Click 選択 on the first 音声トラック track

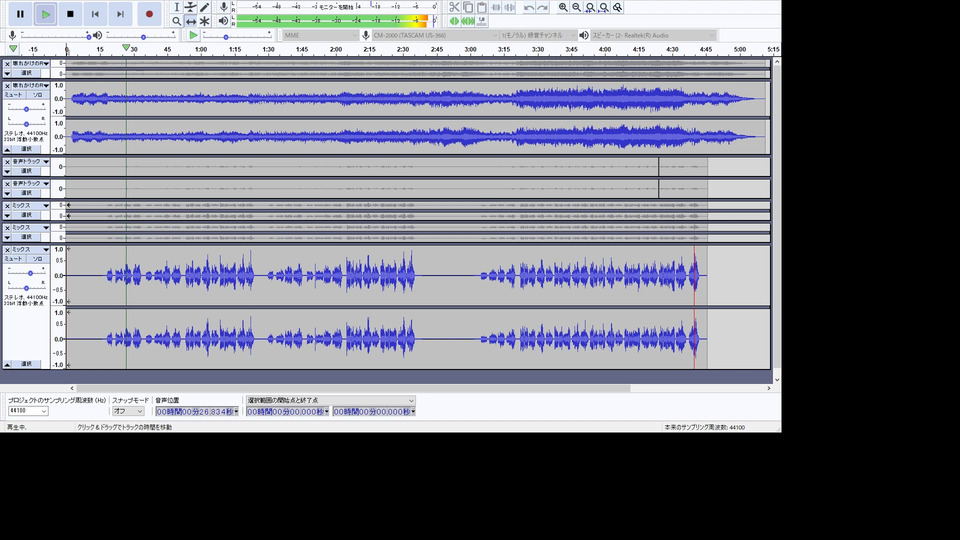tap(27, 171)
